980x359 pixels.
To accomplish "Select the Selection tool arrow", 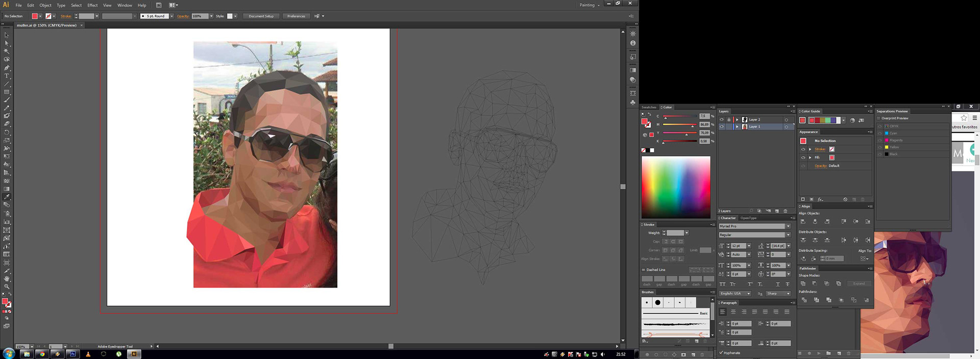I will point(7,35).
